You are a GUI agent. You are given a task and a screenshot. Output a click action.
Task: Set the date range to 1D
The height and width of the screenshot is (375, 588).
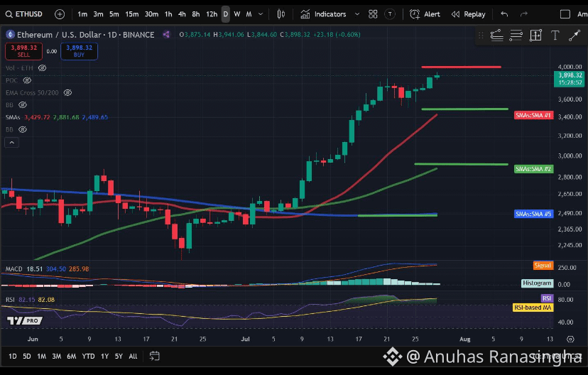(13, 357)
